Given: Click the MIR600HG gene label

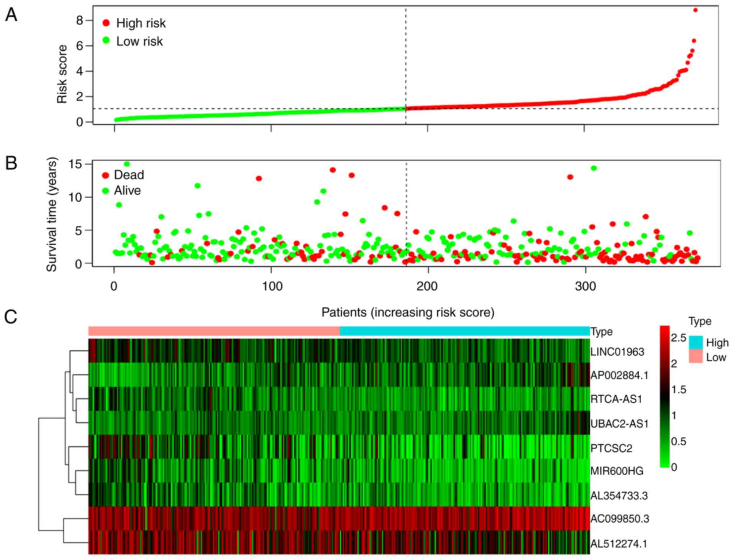Looking at the screenshot, I should pyautogui.click(x=617, y=471).
